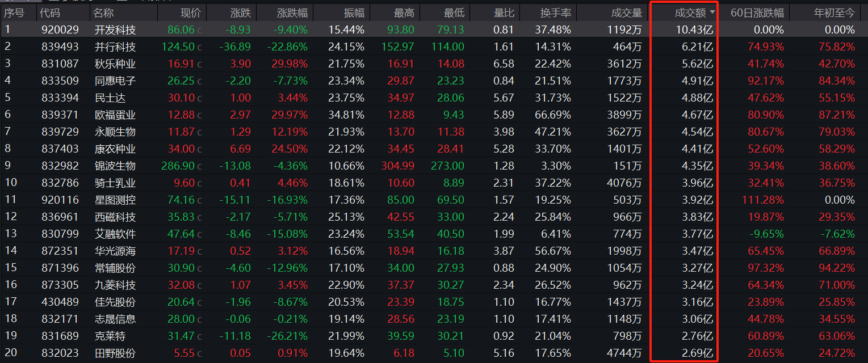
Task: Click stock code 839493
Action: [x=60, y=47]
